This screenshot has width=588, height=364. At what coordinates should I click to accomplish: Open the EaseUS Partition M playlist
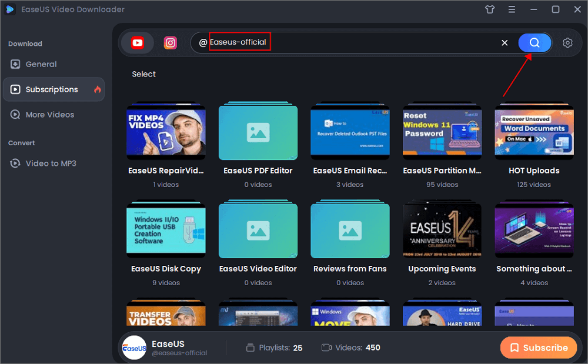442,132
